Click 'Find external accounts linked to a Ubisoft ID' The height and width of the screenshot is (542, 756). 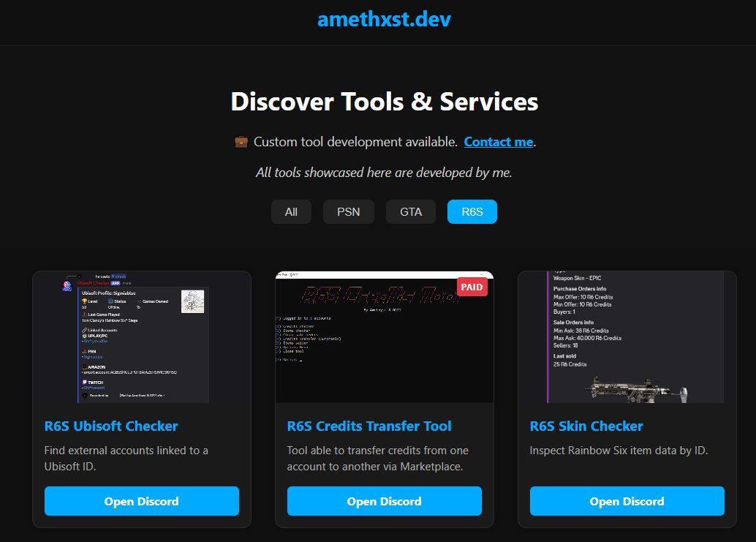[126, 459]
